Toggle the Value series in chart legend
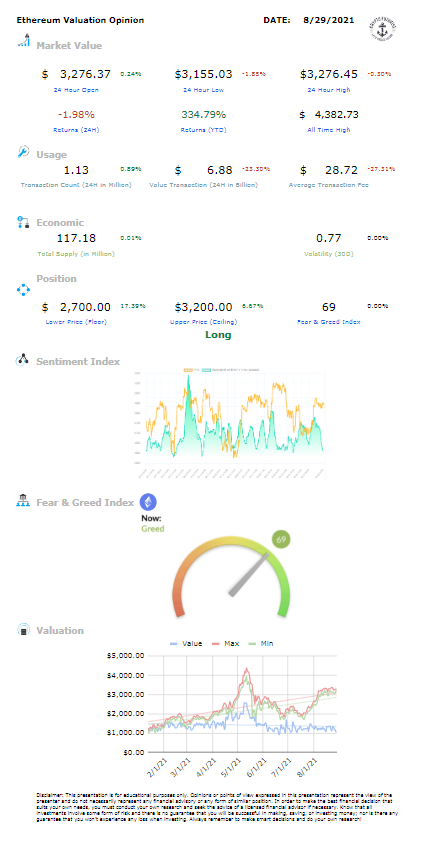This screenshot has width=424, height=841. pos(185,643)
